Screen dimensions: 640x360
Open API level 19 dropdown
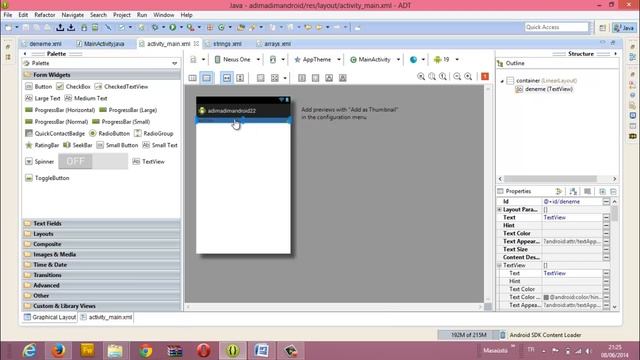[x=446, y=60]
